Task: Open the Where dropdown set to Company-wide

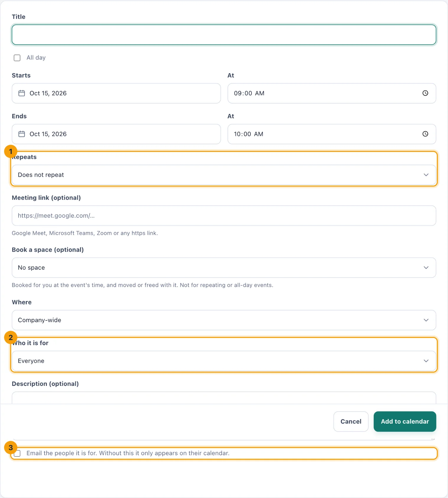Action: click(224, 320)
